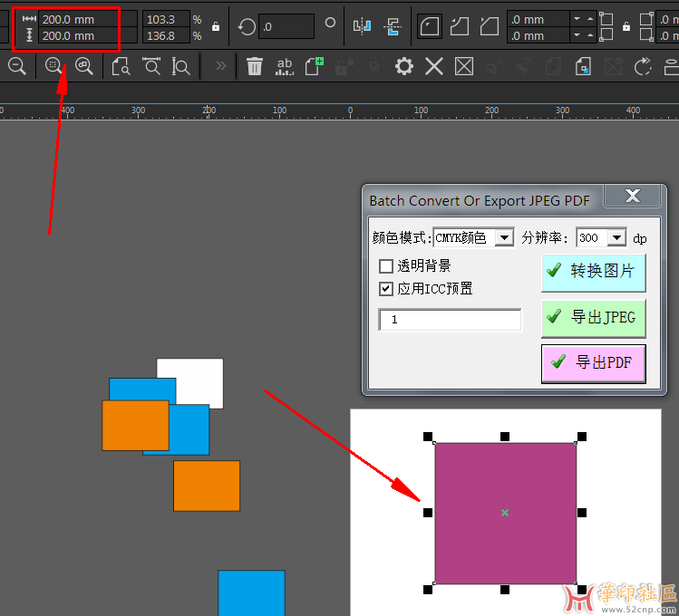
Task: Click the bottom-left selection handle of purple square
Action: pos(428,590)
